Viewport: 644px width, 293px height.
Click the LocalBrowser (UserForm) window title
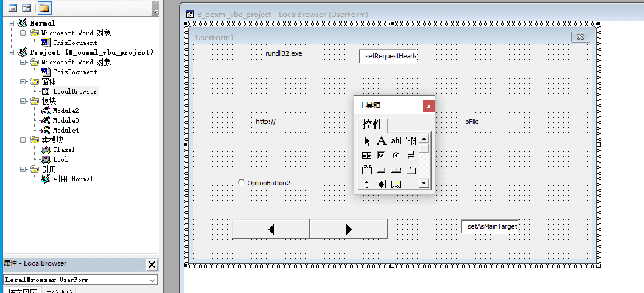(282, 15)
